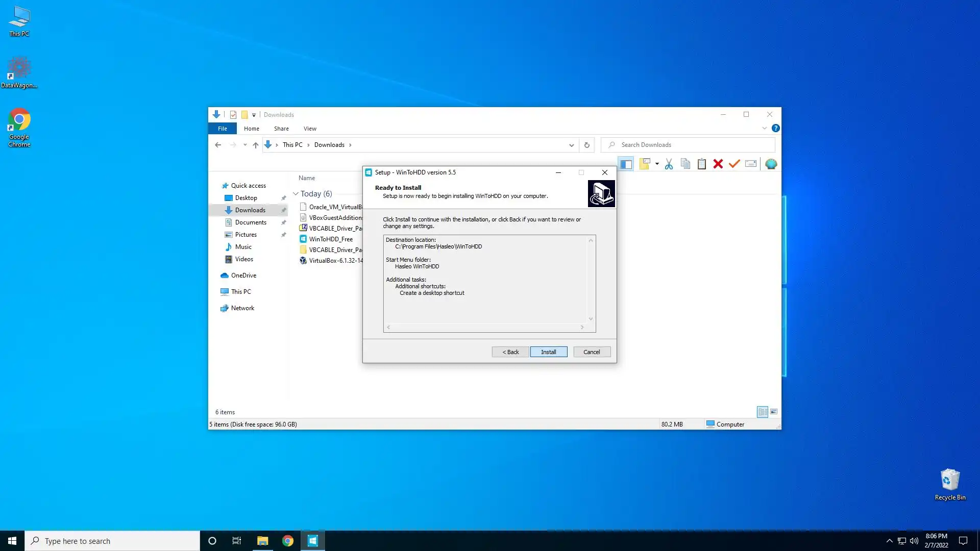The image size is (980, 551).
Task: Click the Cut scissors toolbar icon
Action: 669,164
